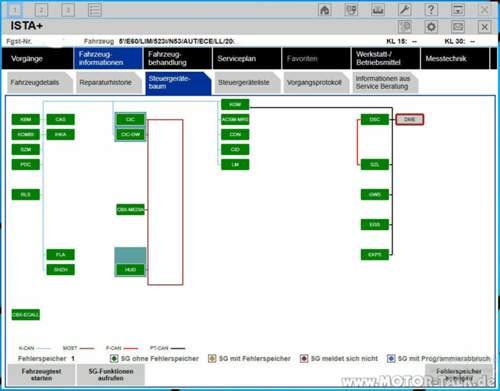Open the wrench tools icon
The image size is (500, 391).
404,10
